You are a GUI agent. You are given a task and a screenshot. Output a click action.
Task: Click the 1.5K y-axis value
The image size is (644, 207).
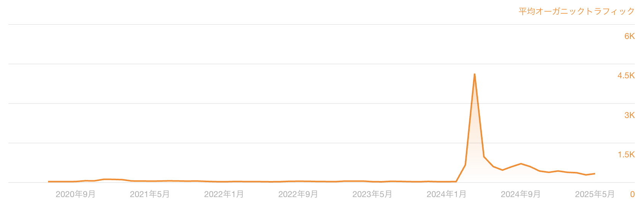point(626,155)
